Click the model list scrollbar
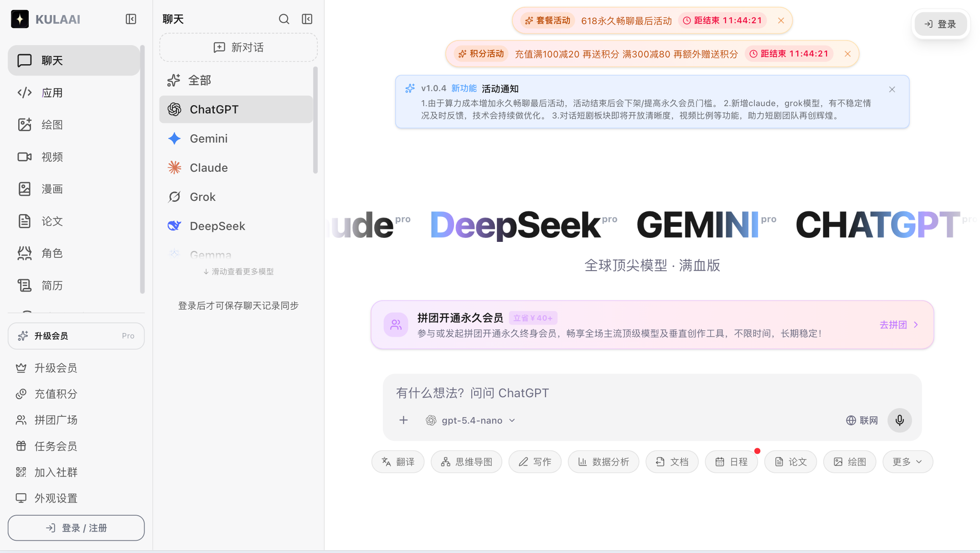Viewport: 980px width, 553px height. [315, 120]
